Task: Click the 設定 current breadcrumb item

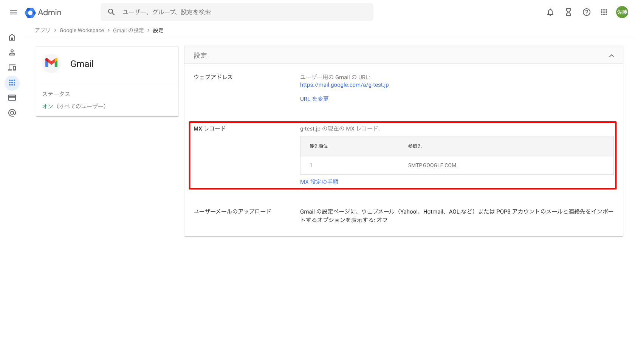Action: point(158,30)
